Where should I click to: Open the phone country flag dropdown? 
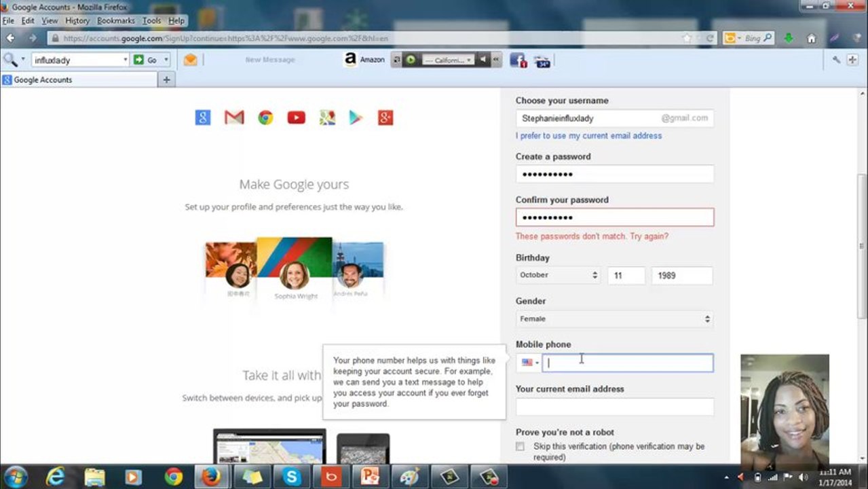pos(529,363)
